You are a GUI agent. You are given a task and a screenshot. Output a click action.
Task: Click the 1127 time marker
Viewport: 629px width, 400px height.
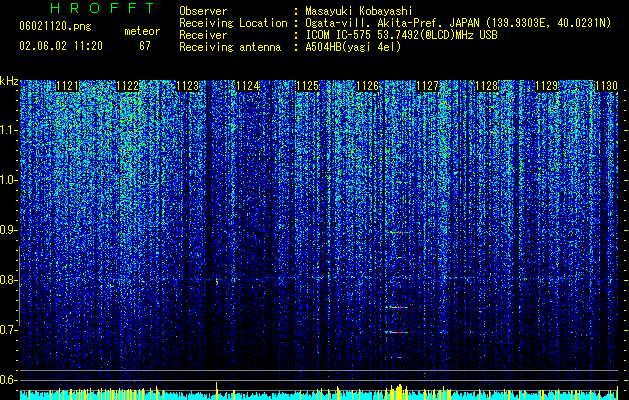click(x=428, y=86)
